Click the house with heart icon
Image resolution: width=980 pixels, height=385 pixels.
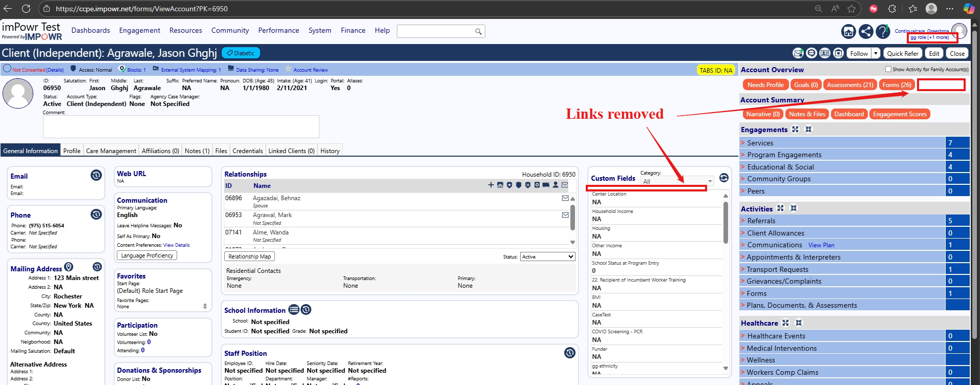(838, 53)
